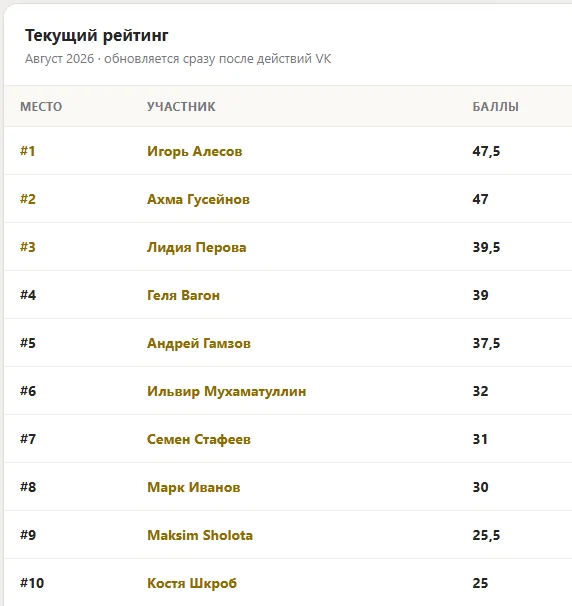Click the #10 place label
Viewport: 572px width, 606px height.
[32, 583]
